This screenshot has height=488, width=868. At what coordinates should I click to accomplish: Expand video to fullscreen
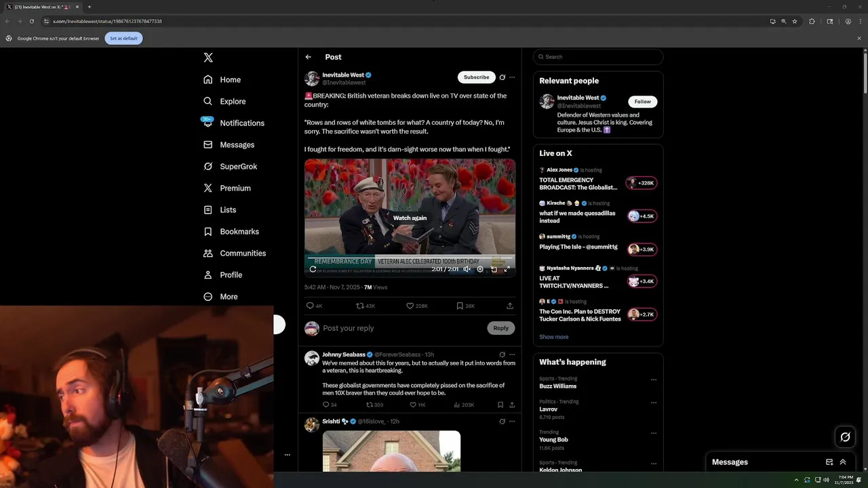pyautogui.click(x=507, y=269)
